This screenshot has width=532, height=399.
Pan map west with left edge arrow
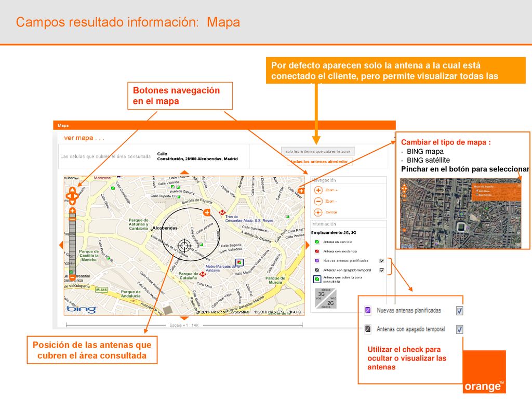[61, 245]
